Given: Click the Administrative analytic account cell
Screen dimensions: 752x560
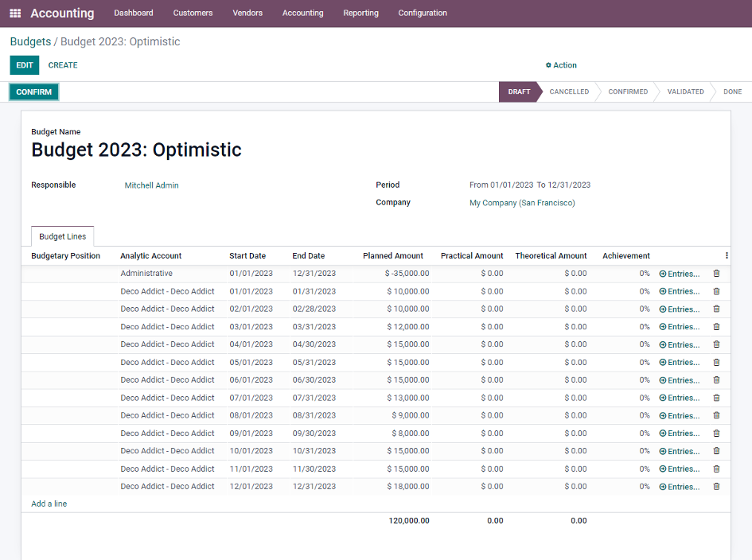Looking at the screenshot, I should (x=146, y=274).
